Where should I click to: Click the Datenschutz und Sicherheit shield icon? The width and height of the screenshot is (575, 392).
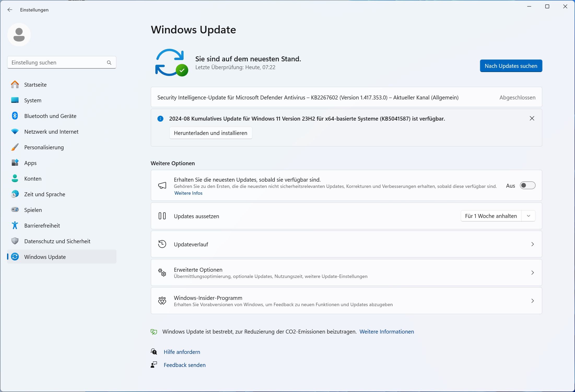pyautogui.click(x=15, y=241)
